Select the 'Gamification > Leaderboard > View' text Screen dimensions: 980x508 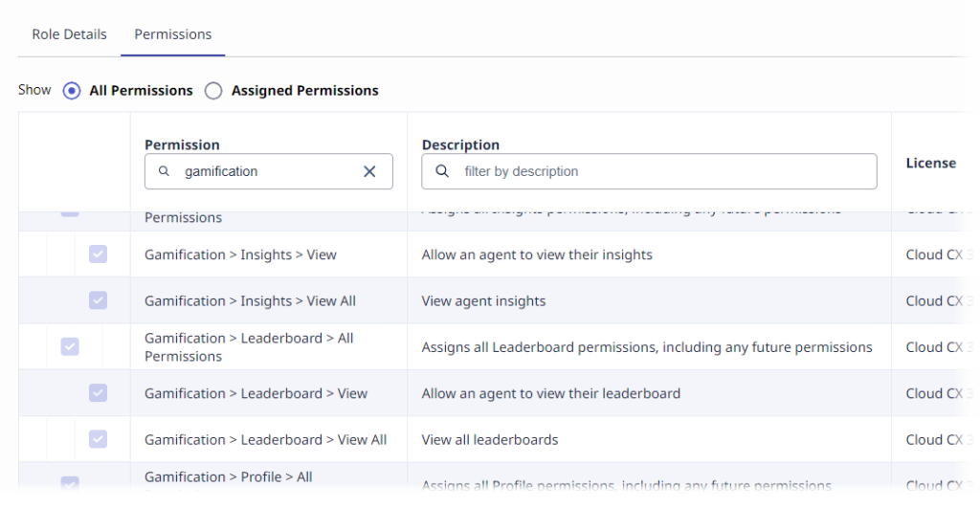click(x=256, y=393)
